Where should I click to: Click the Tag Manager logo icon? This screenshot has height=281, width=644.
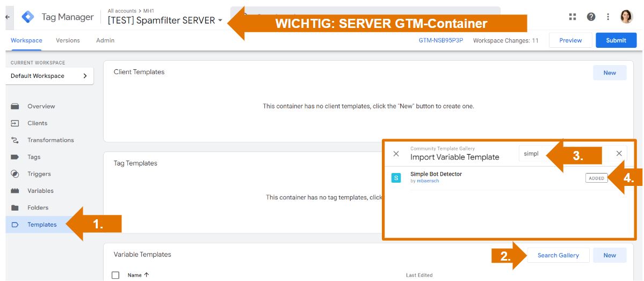[x=27, y=17]
